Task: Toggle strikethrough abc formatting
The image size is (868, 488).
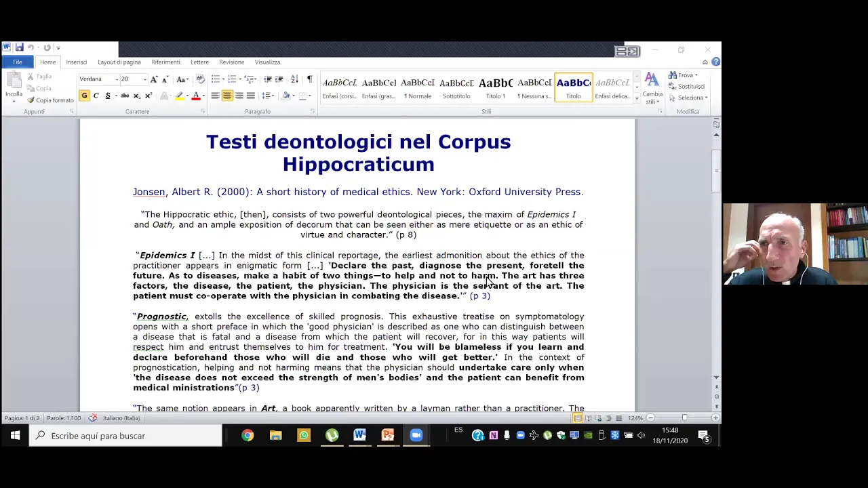Action: click(125, 96)
